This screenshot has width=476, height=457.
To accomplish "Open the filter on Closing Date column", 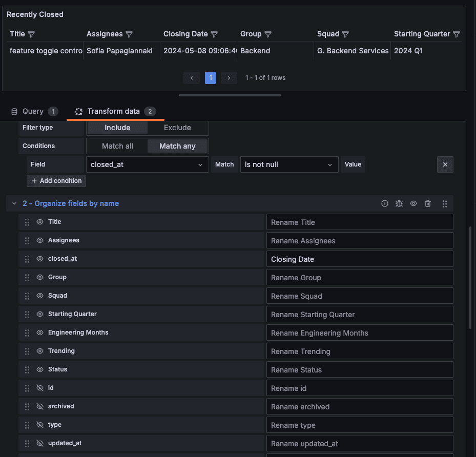I will point(215,34).
